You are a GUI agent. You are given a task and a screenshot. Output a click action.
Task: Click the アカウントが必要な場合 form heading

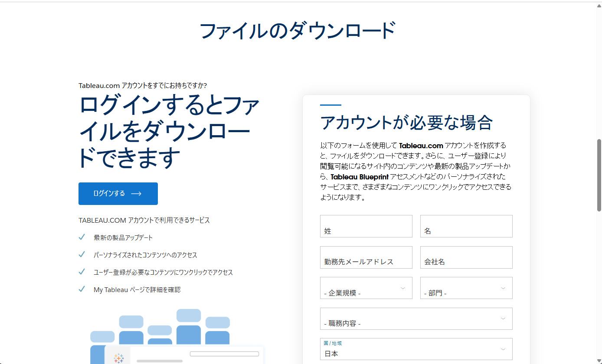(406, 123)
